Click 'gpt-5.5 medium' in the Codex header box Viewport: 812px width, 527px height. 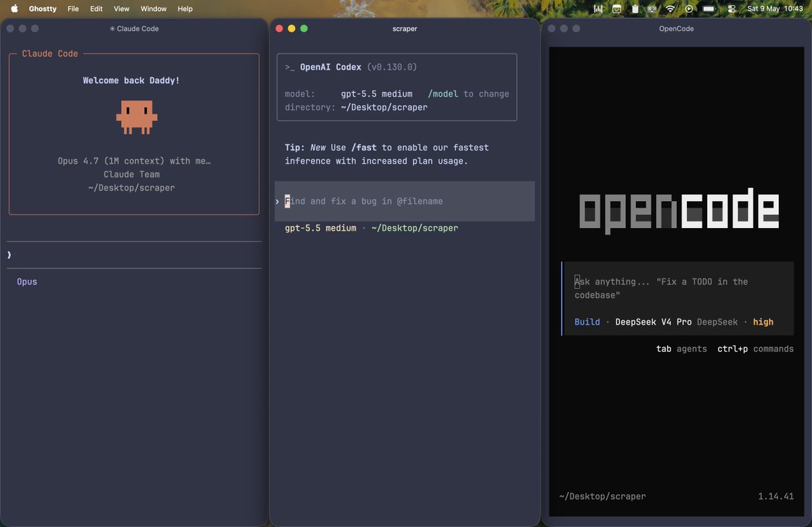[x=376, y=94]
